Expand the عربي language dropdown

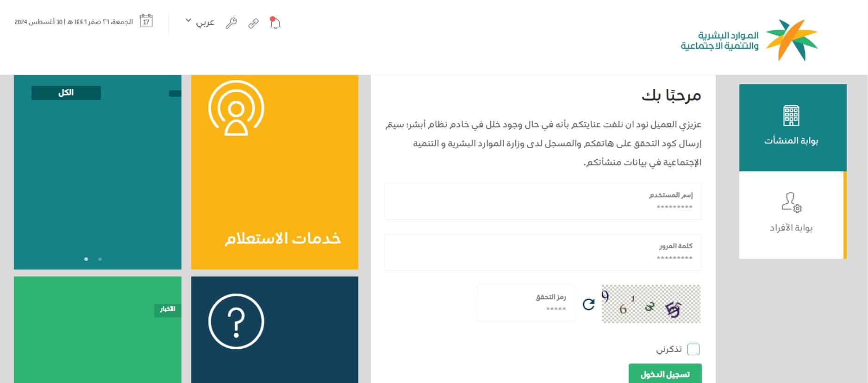click(x=200, y=22)
